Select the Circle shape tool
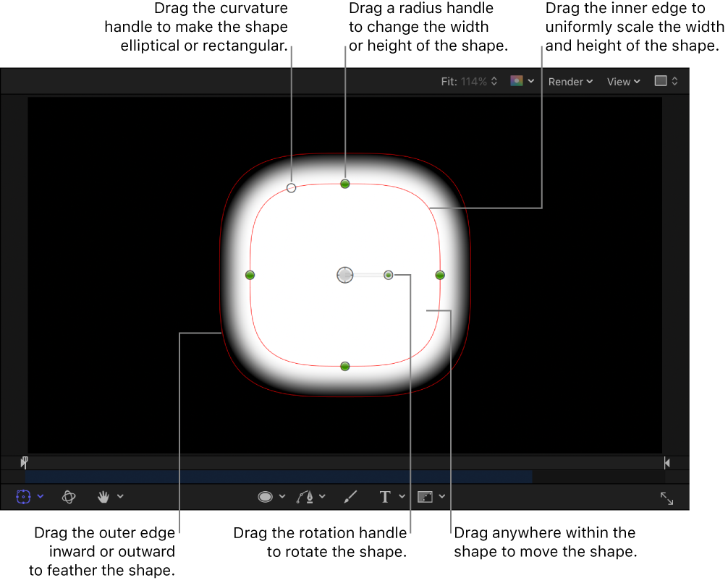728x583 pixels. tap(266, 496)
